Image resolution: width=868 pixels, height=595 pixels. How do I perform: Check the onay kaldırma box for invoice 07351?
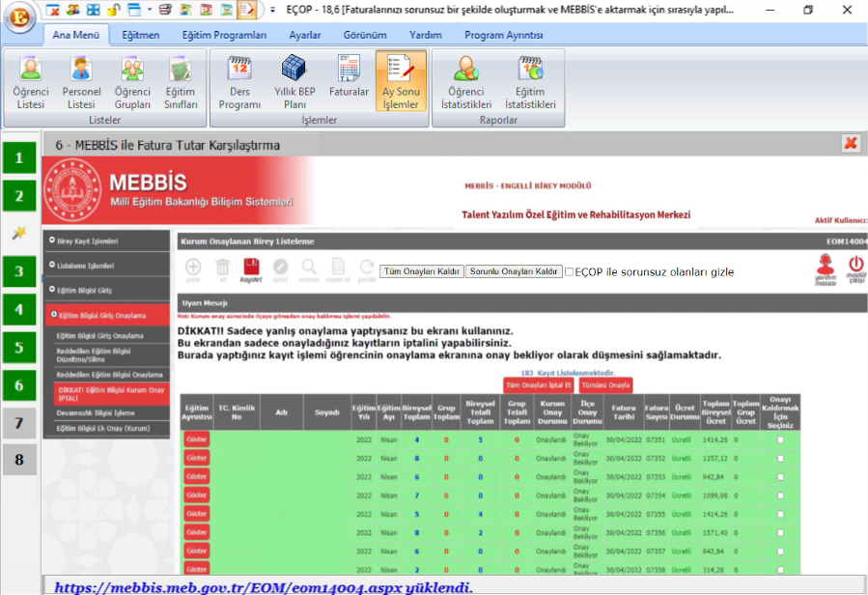point(780,439)
